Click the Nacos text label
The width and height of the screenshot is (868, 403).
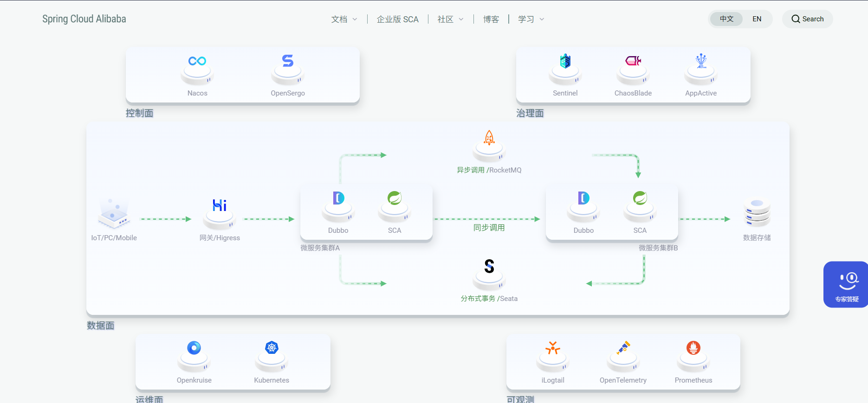(197, 93)
